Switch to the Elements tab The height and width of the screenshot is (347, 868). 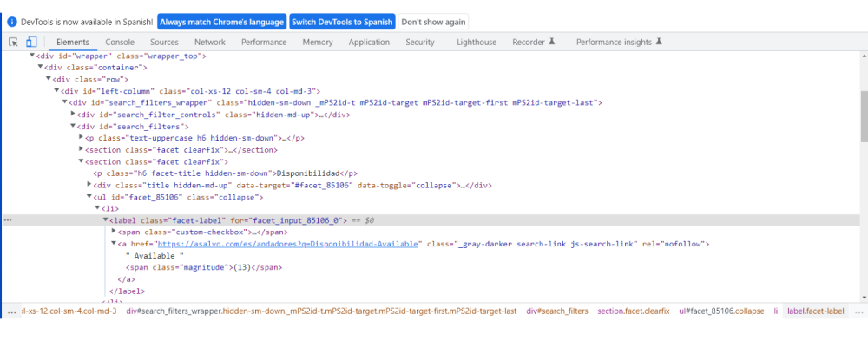(x=73, y=42)
